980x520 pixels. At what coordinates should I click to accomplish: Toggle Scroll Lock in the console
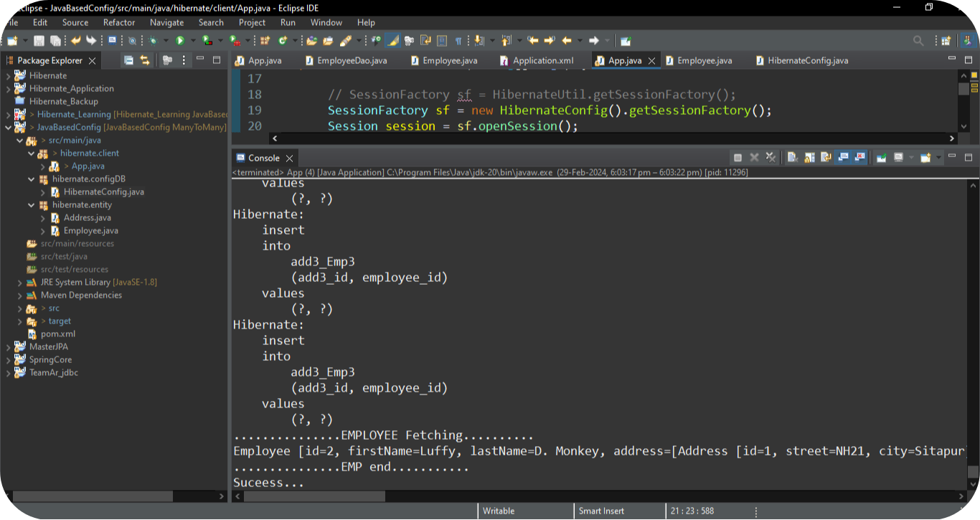point(809,158)
